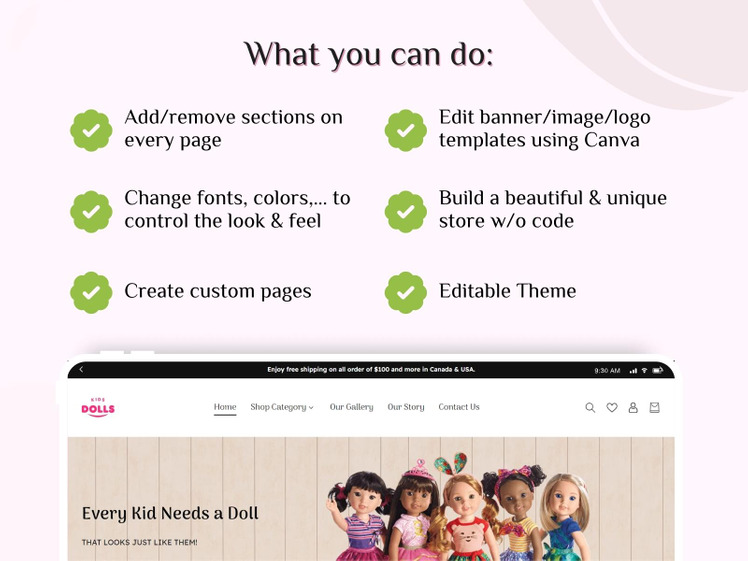The width and height of the screenshot is (748, 561).
Task: Open the Our Story page link
Action: [x=405, y=407]
